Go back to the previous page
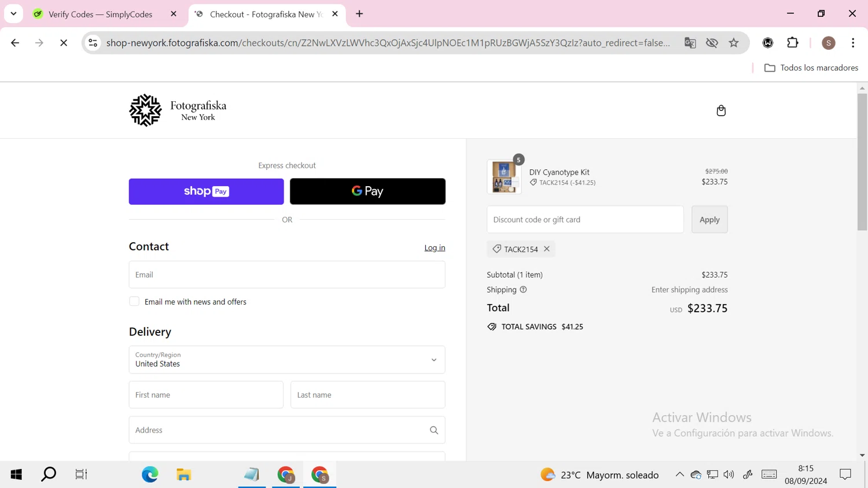The width and height of the screenshot is (868, 488). pos(15,43)
